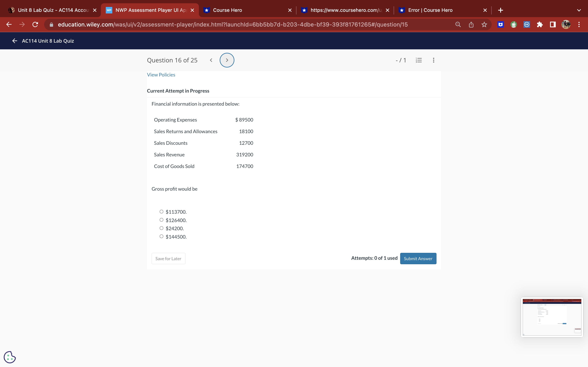Open the cookie preferences icon
Image resolution: width=588 pixels, height=367 pixels.
[10, 357]
